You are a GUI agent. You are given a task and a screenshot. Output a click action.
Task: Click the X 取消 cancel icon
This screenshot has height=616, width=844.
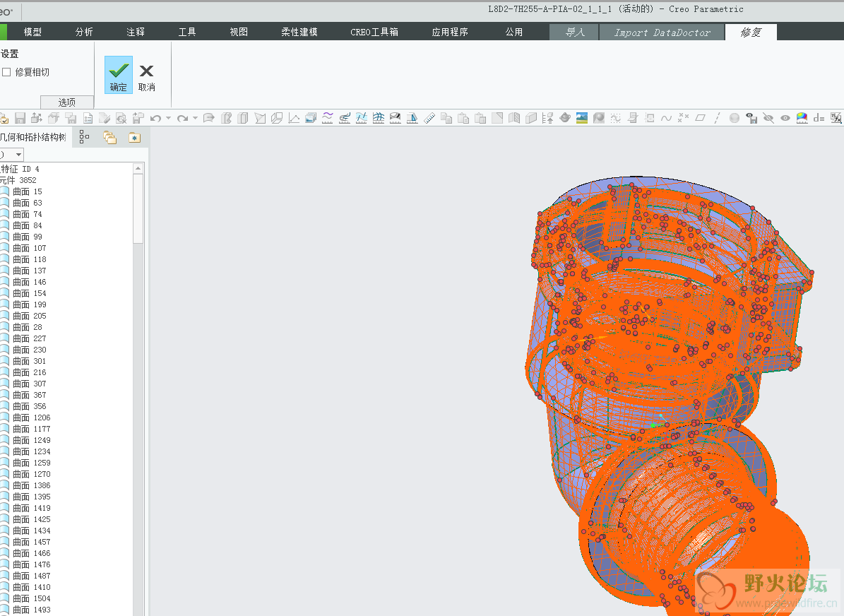coord(146,71)
